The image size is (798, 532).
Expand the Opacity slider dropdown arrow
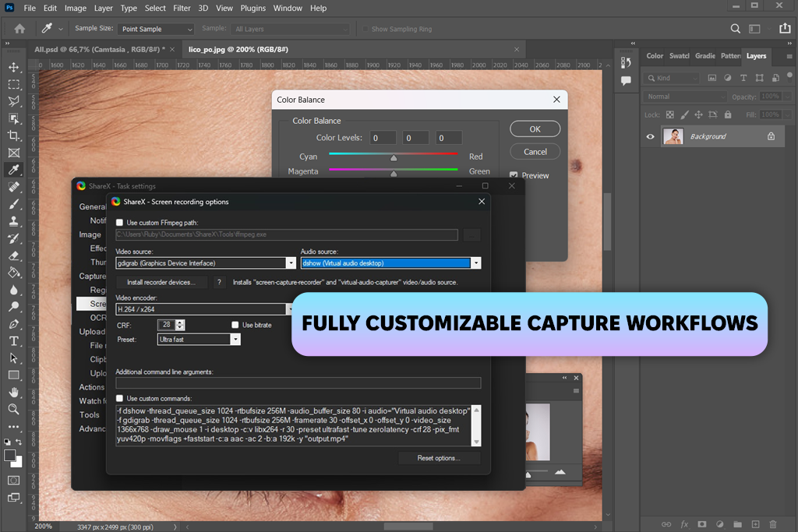point(787,97)
